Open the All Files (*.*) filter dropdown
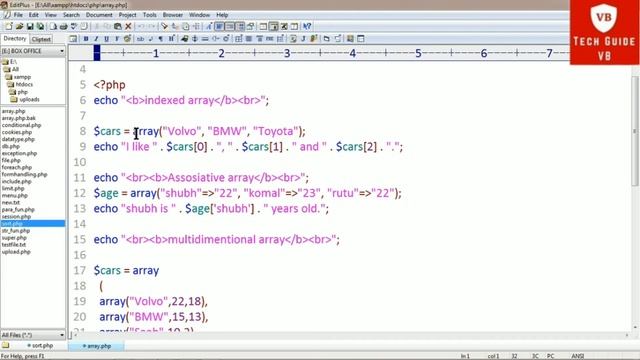This screenshot has width=640, height=360. click(62, 335)
